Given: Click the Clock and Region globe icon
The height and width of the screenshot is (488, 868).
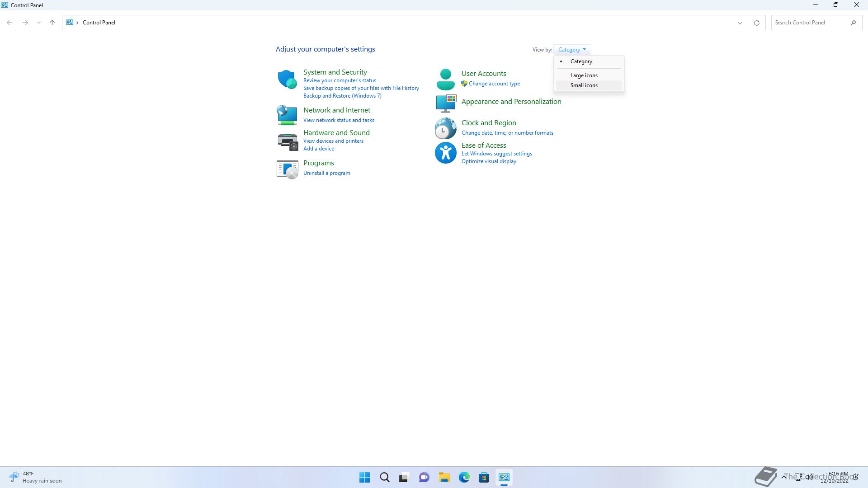Looking at the screenshot, I should point(445,128).
